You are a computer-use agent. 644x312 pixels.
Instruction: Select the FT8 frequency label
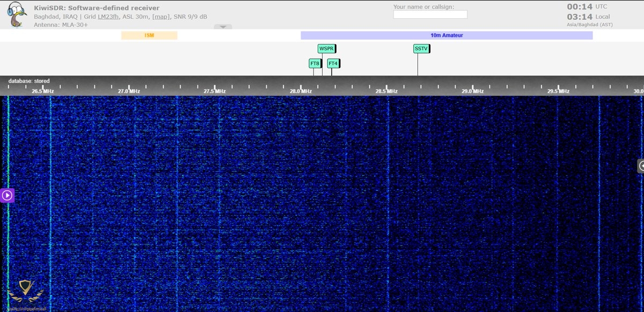tap(314, 64)
